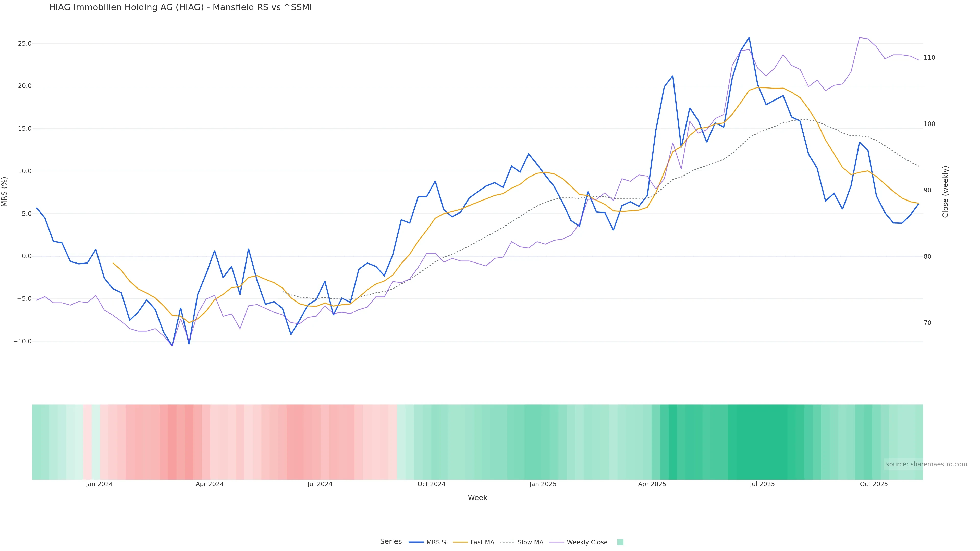This screenshot has width=980, height=551.
Task: Click the 110 tick on Close axis
Action: tap(929, 58)
